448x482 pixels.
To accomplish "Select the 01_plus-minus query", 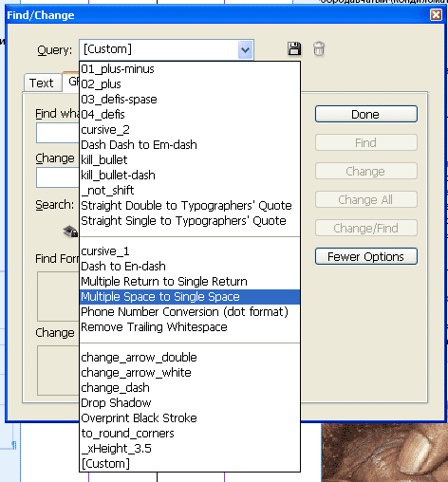I will 190,69.
